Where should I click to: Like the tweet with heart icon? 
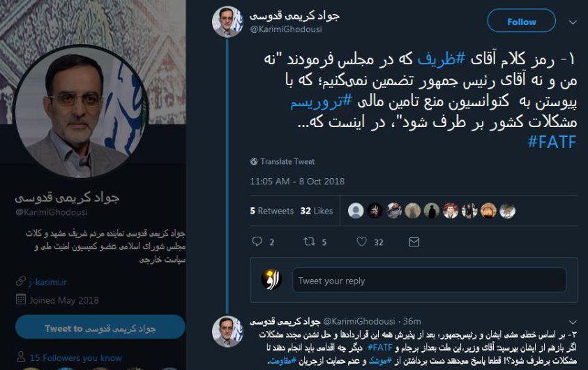coord(361,242)
